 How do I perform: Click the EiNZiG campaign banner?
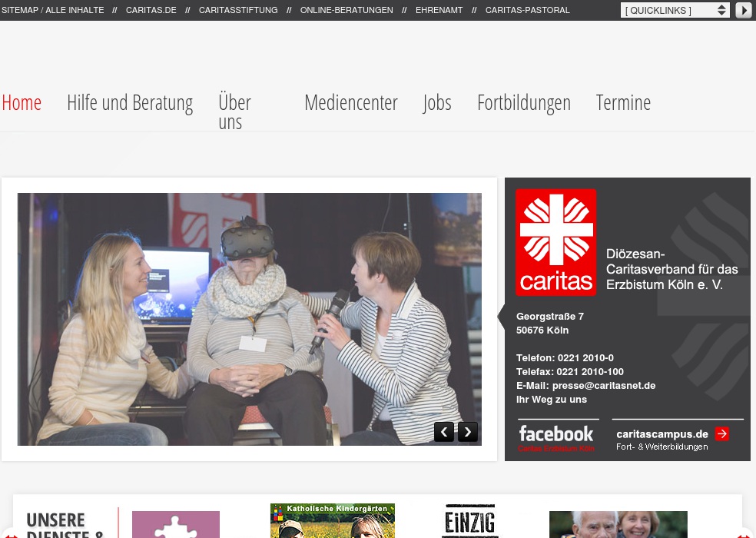[x=469, y=521]
